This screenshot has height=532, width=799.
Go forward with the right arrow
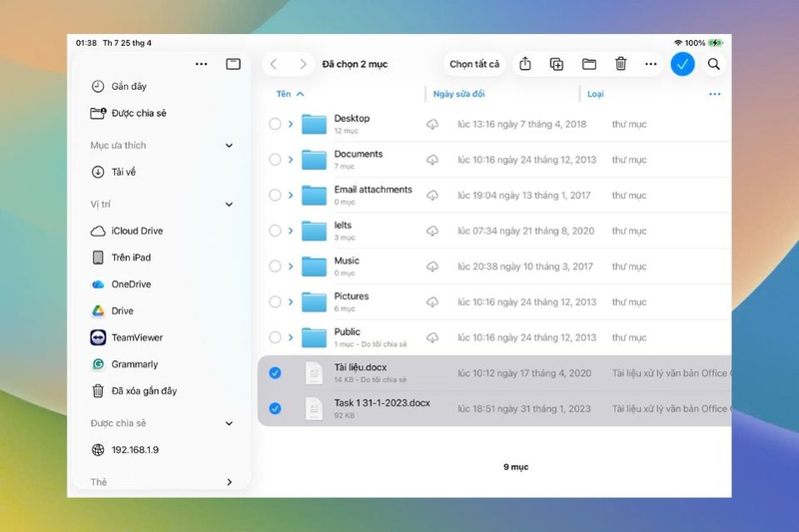pos(304,64)
